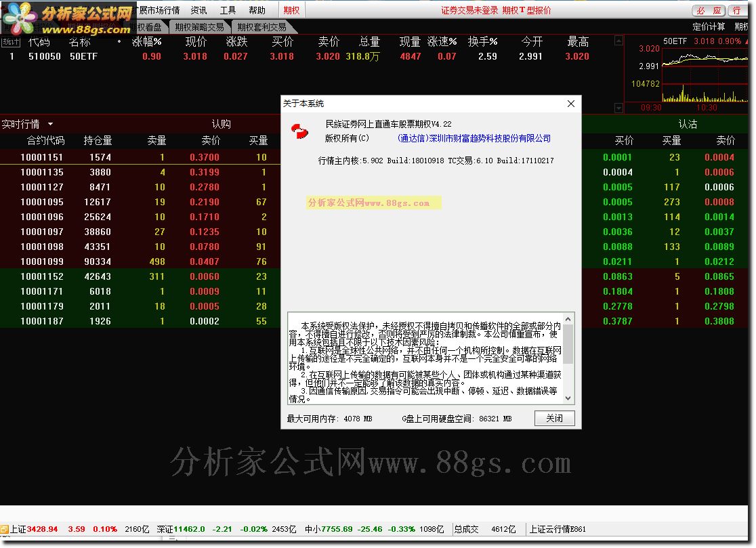Viewport: 756px width, 548px height.
Task: Select the 510050 50ETF quote row
Action: pyautogui.click(x=309, y=56)
